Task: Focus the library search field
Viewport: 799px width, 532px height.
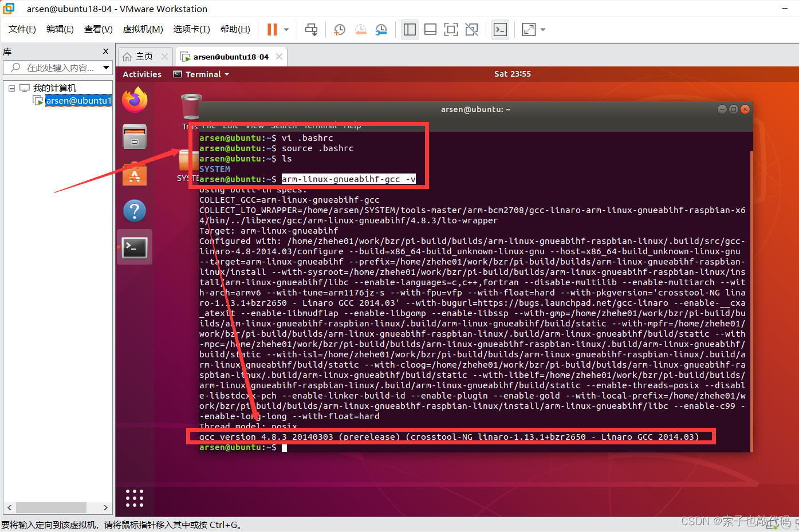Action: tap(52, 68)
